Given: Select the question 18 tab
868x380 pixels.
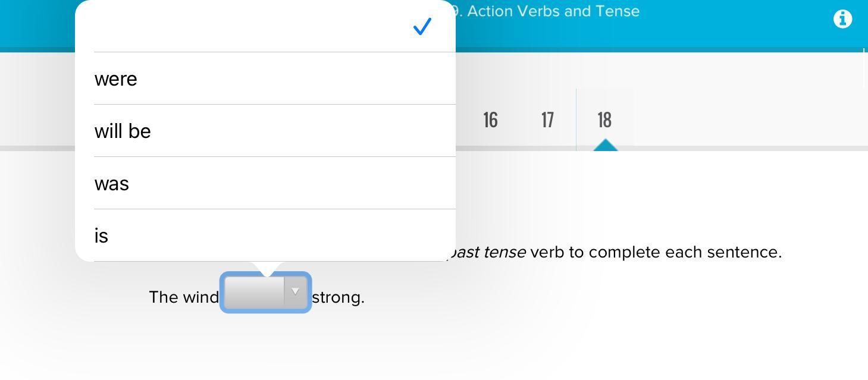Looking at the screenshot, I should pos(604,120).
